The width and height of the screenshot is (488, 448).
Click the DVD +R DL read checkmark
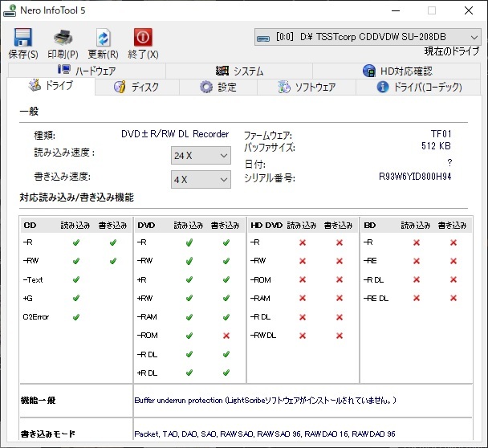(189, 373)
